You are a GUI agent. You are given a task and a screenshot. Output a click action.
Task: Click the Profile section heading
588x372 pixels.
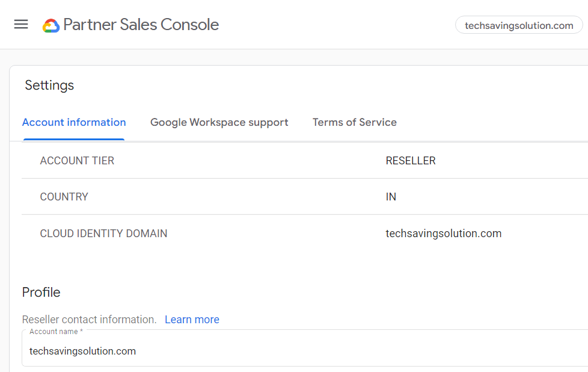coord(41,292)
